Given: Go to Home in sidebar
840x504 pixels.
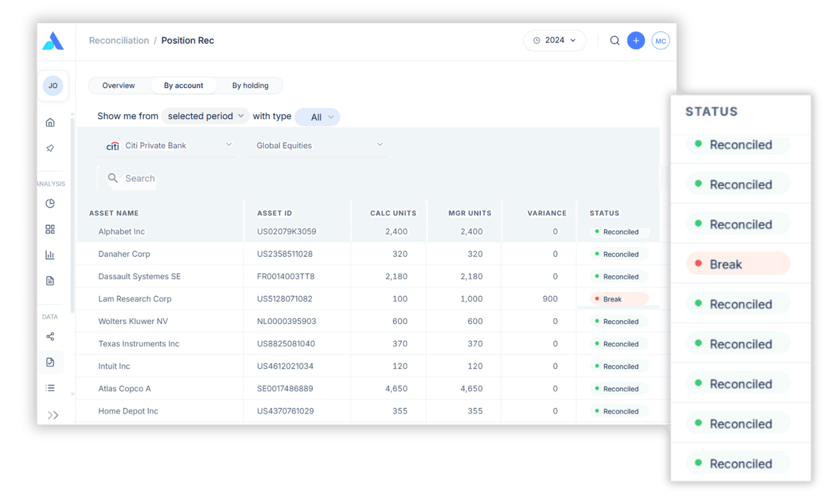Looking at the screenshot, I should click(50, 122).
